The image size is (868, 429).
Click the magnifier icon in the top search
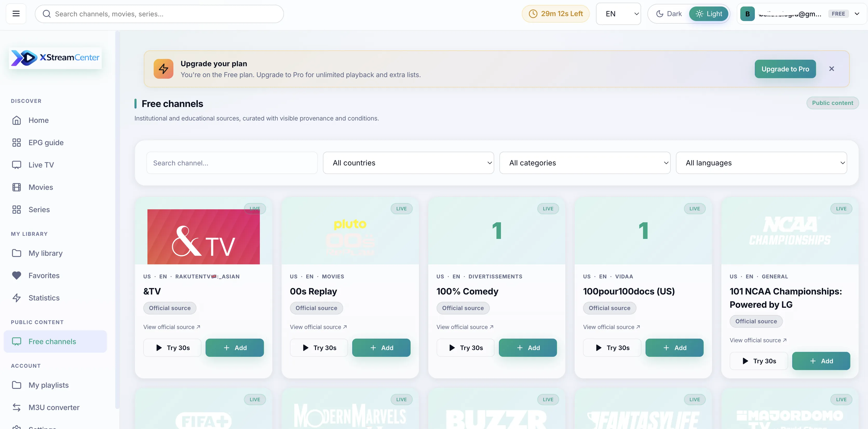tap(47, 14)
